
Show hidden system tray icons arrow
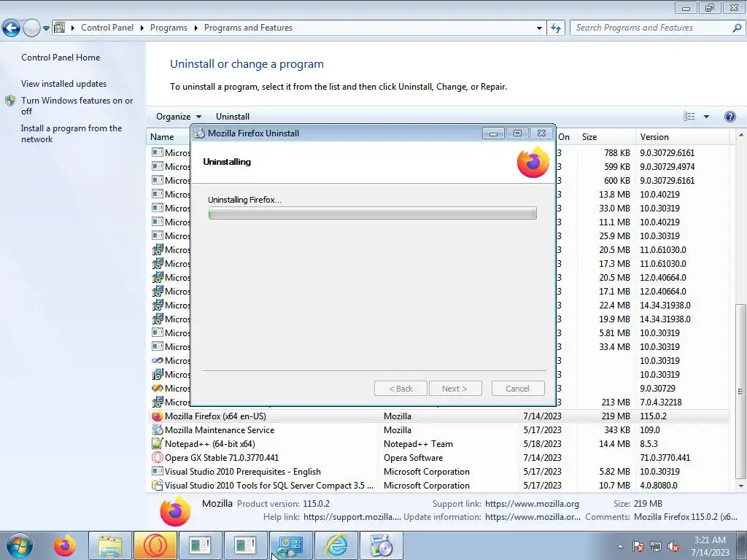tap(620, 546)
